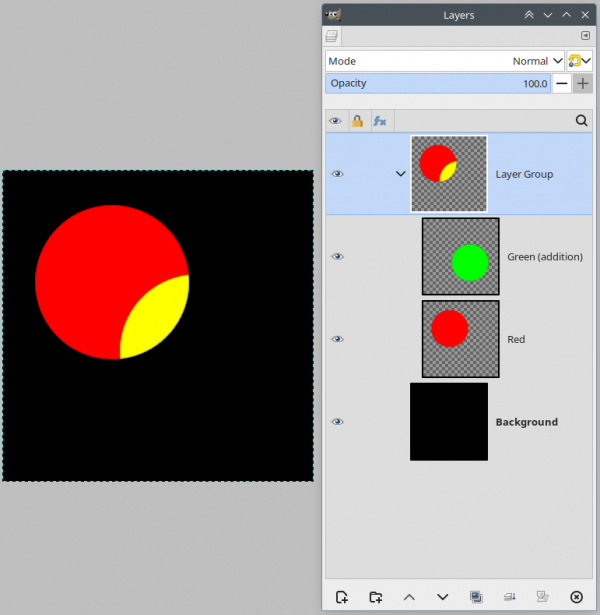This screenshot has width=600, height=615.
Task: Hide the Layer Group via its eye
Action: [337, 174]
